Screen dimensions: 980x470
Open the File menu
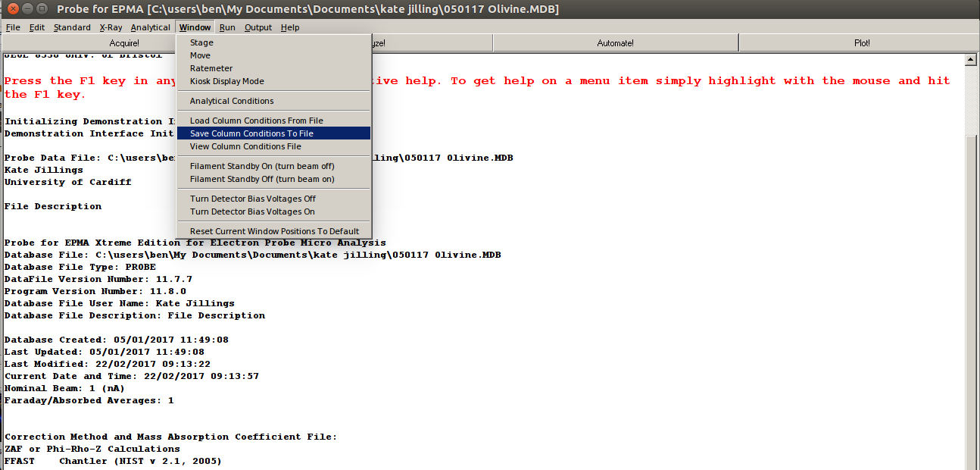[x=13, y=27]
